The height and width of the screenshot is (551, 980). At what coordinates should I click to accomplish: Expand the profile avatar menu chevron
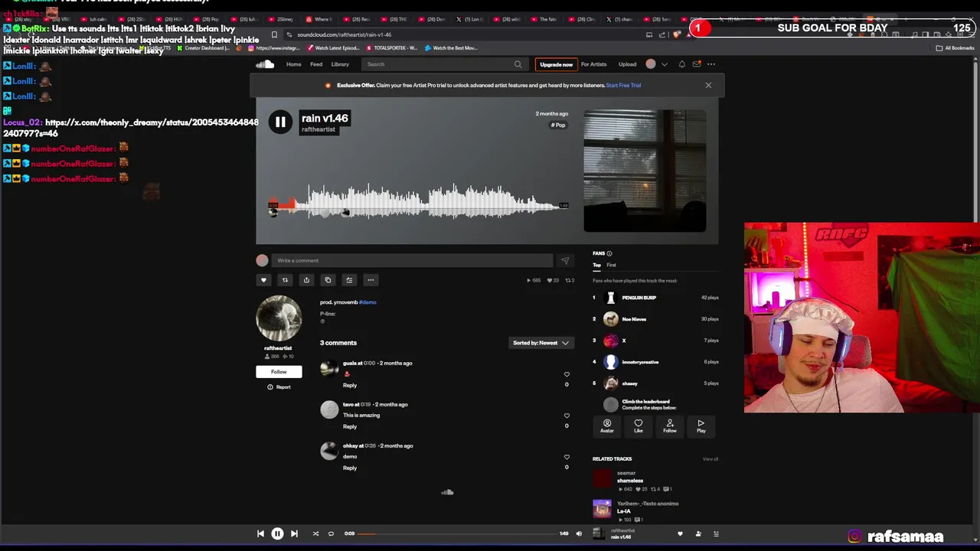[x=665, y=64]
